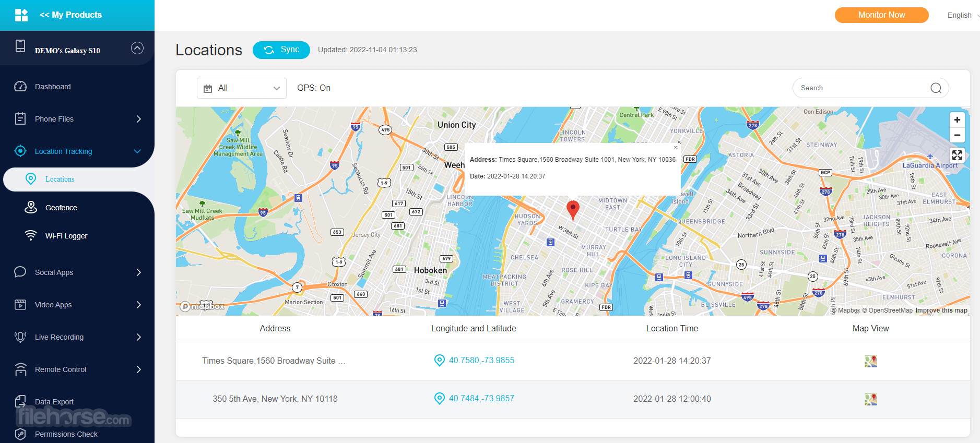Click the My Products grid icon
The width and height of the screenshot is (980, 443).
click(21, 15)
